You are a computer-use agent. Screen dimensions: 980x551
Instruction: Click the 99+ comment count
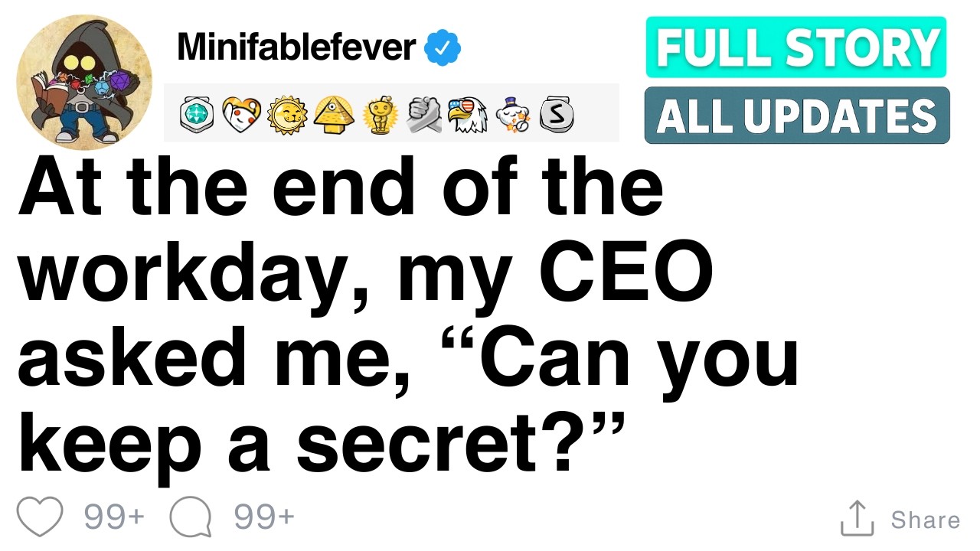[x=264, y=517]
